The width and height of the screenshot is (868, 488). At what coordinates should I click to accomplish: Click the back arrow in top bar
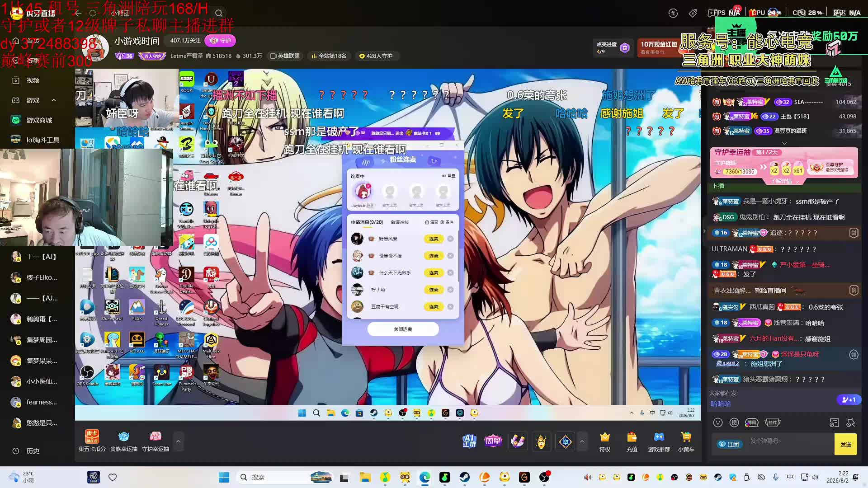[x=78, y=13]
